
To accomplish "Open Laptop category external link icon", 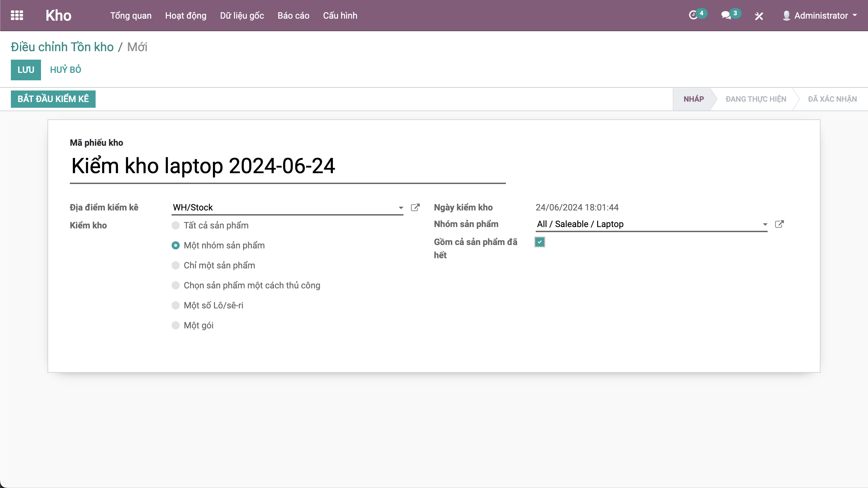I will [779, 224].
